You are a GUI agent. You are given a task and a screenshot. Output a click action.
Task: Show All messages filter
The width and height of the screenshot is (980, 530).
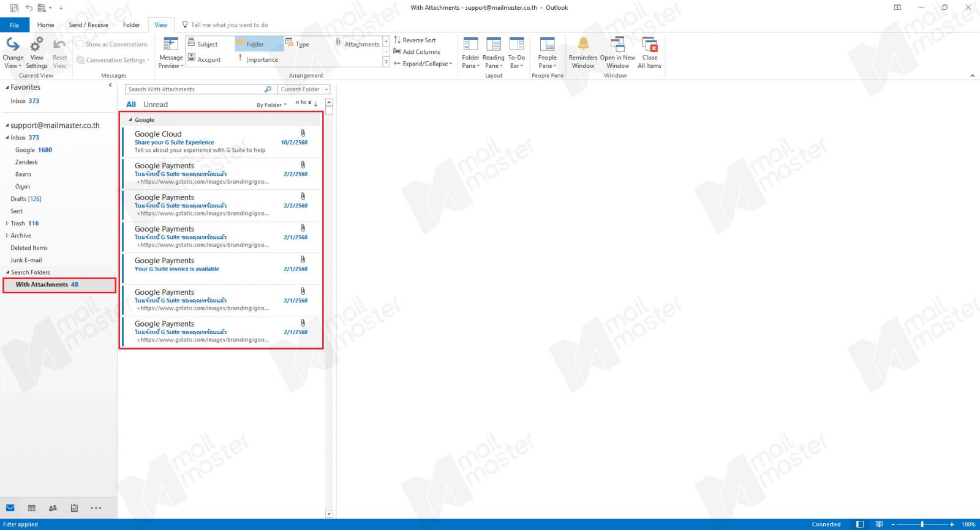(x=131, y=105)
